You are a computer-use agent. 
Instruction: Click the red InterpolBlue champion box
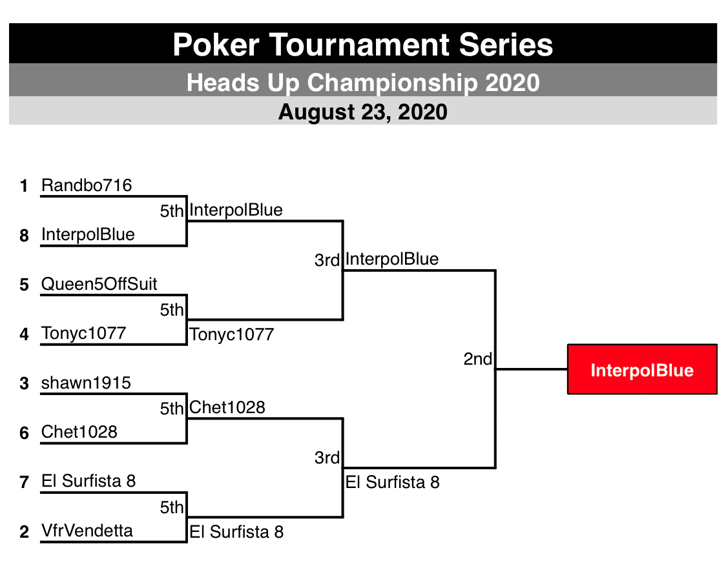tap(642, 369)
